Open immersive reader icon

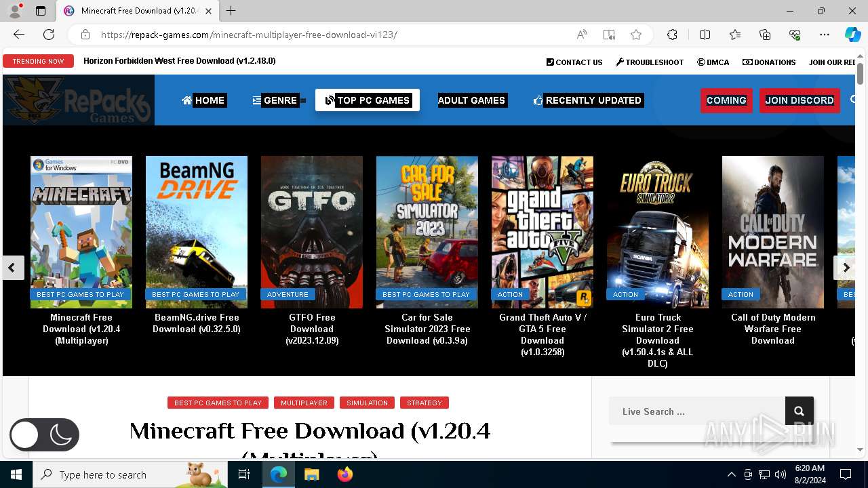pyautogui.click(x=609, y=35)
